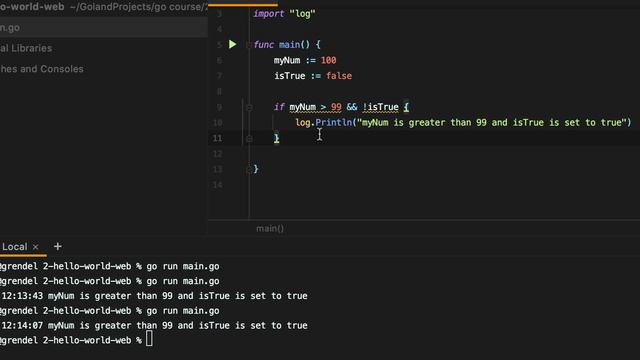Screen dimensions: 640x360
Task: Click fold end marker on line 13
Action: coord(249,170)
